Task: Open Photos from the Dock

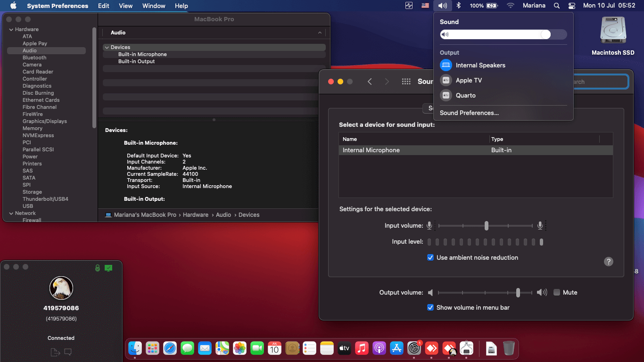Action: [x=239, y=348]
